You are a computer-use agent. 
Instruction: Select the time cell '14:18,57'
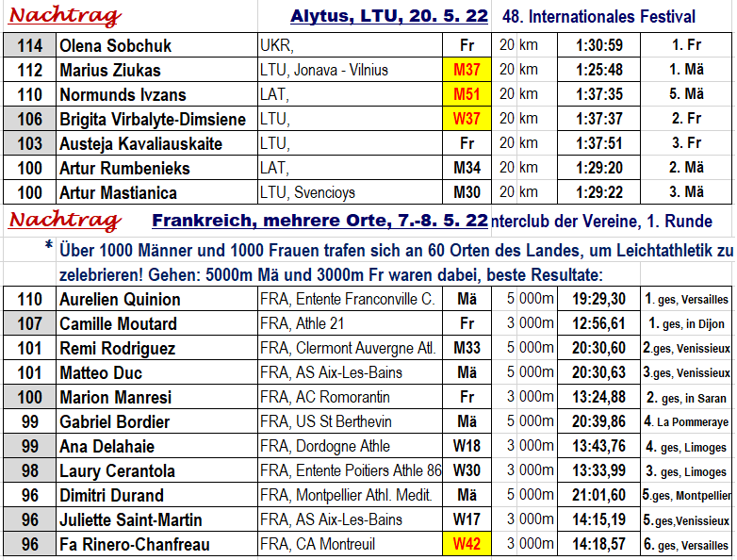coord(598,544)
